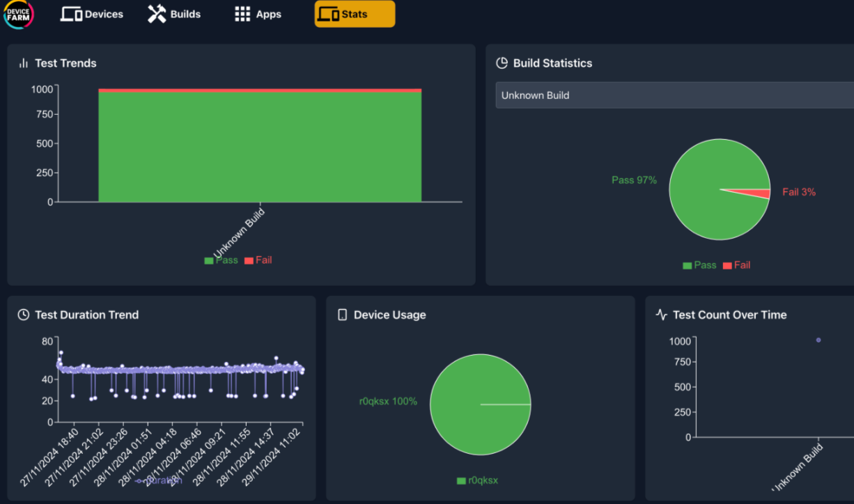The height and width of the screenshot is (504, 854).
Task: Click the pulse icon beside Test Count Over Time
Action: (662, 315)
